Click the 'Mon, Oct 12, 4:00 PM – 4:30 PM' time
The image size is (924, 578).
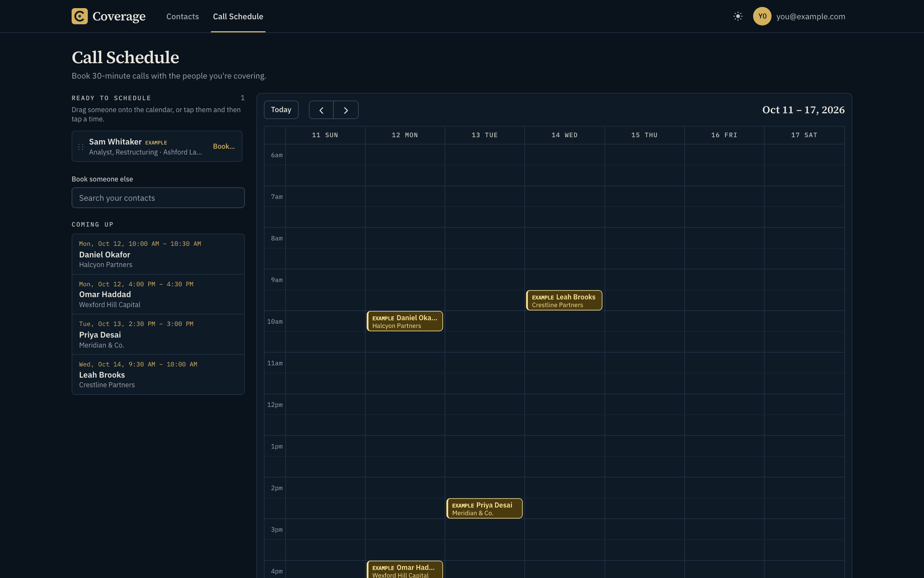pos(136,284)
